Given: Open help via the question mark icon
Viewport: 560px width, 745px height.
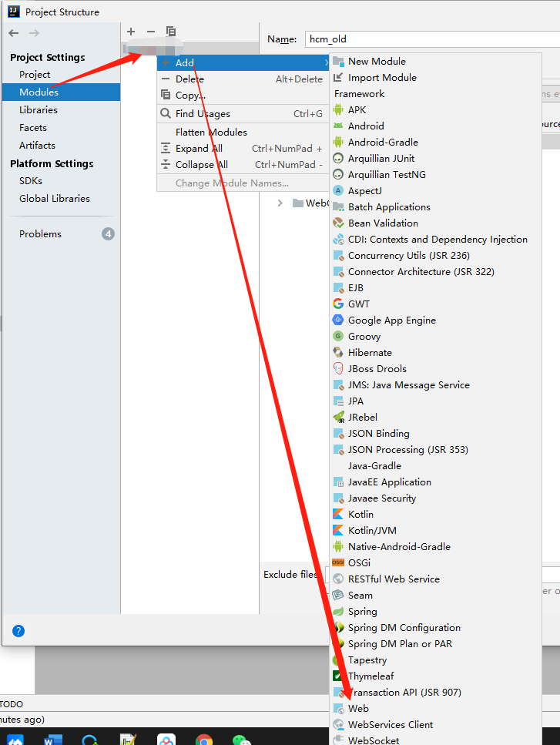Looking at the screenshot, I should click(18, 630).
